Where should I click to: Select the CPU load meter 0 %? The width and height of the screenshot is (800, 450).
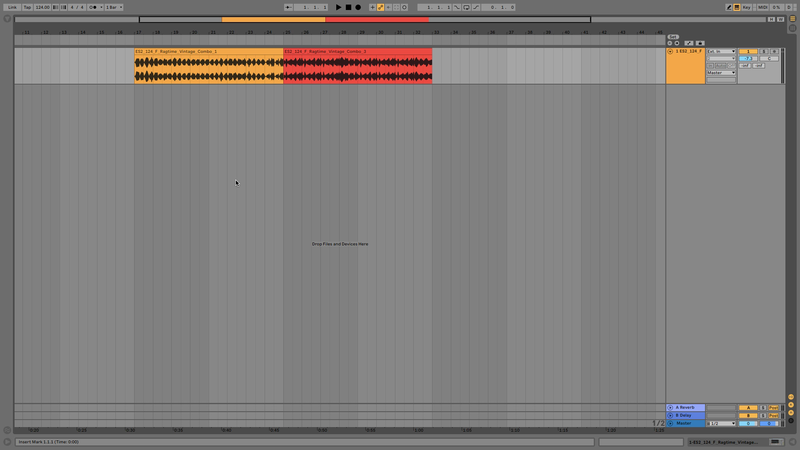coord(776,7)
